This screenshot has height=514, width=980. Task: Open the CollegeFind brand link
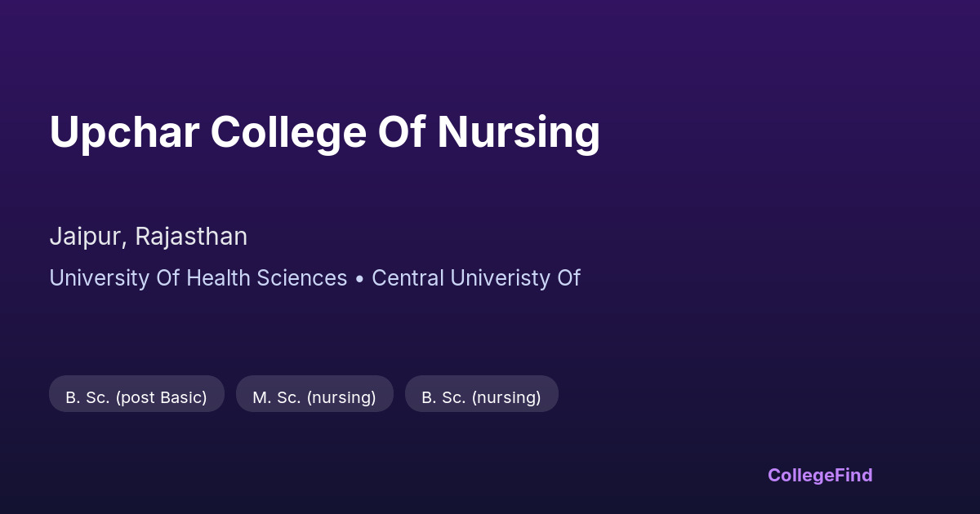click(x=819, y=475)
